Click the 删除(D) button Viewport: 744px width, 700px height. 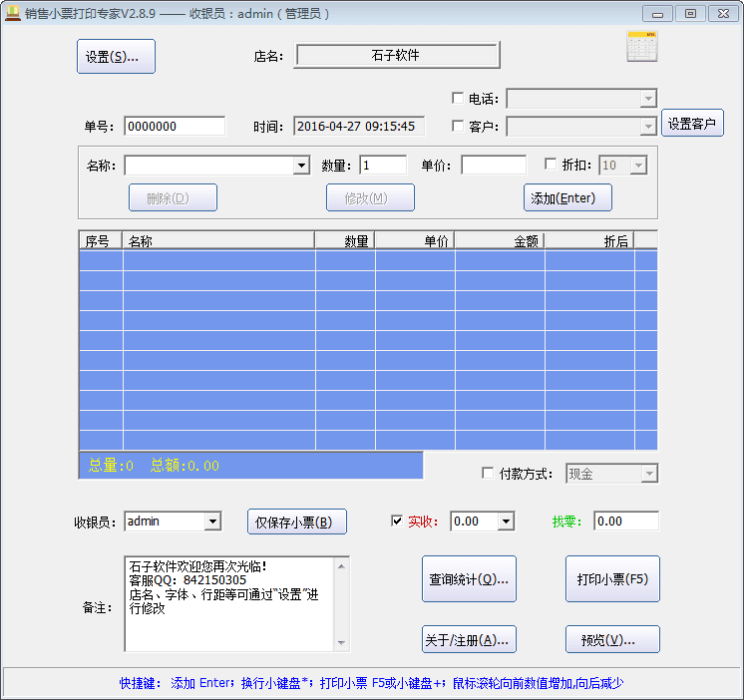pyautogui.click(x=173, y=197)
